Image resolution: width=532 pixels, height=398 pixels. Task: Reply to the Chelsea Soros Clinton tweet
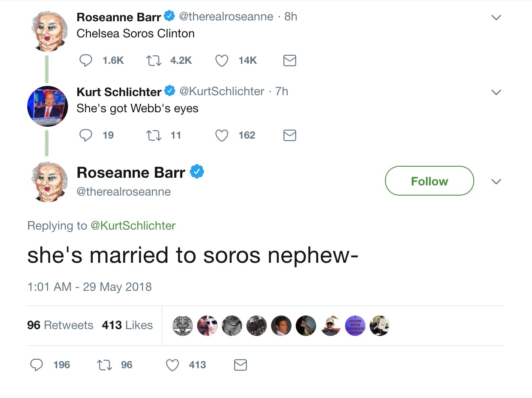(x=86, y=61)
